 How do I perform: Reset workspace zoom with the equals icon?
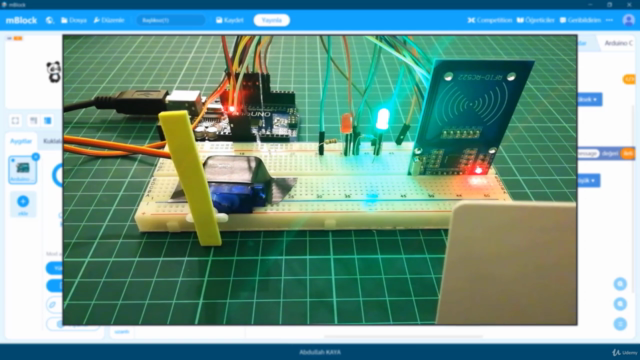[620, 324]
